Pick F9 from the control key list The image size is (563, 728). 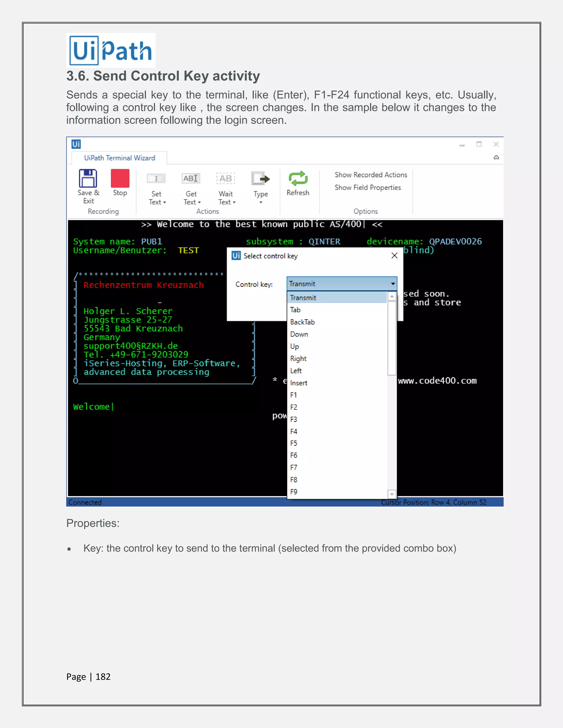337,492
